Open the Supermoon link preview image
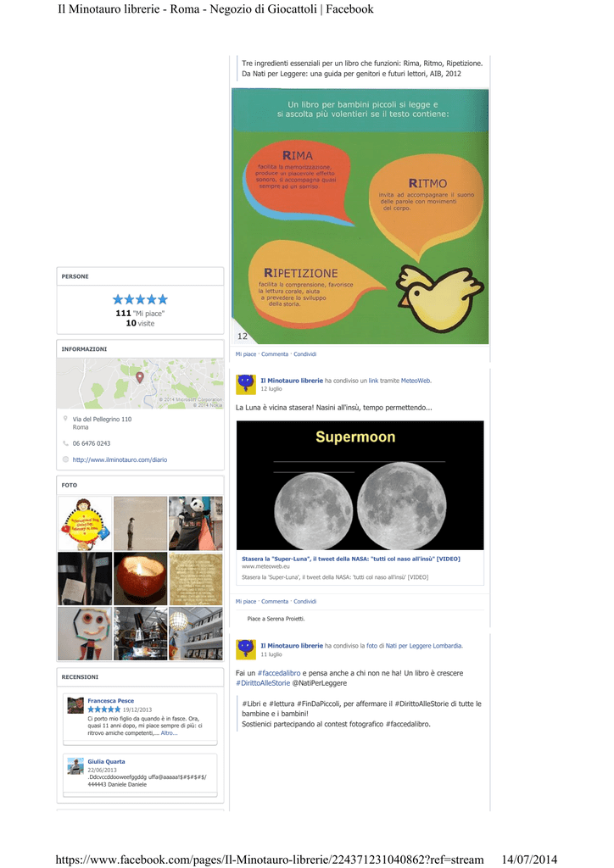Viewport: 614px width, 868px height. (360, 485)
